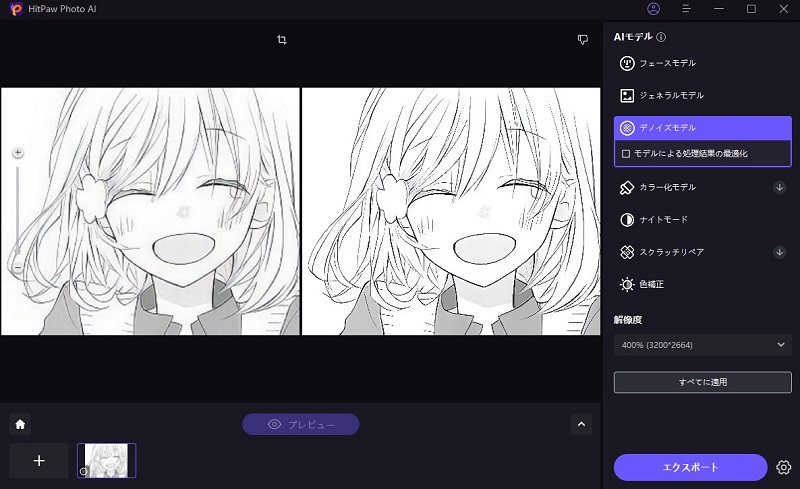
Task: Go home using the house icon
Action: [20, 424]
